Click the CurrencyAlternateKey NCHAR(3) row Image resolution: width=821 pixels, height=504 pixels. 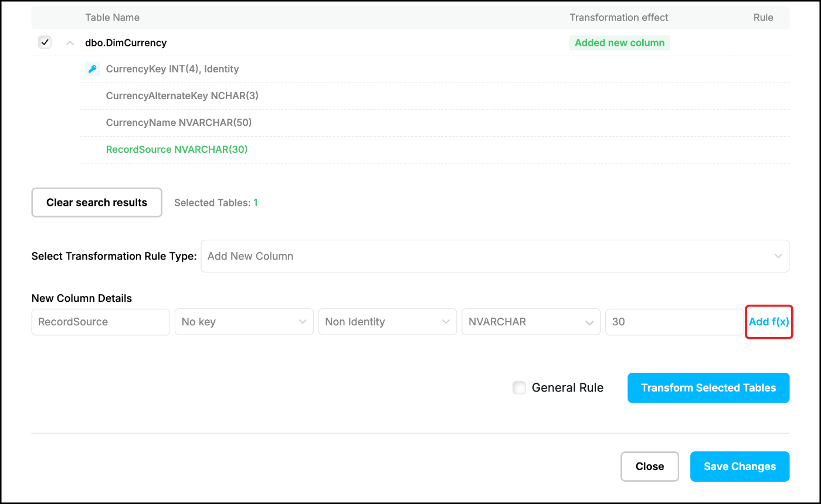pyautogui.click(x=435, y=96)
